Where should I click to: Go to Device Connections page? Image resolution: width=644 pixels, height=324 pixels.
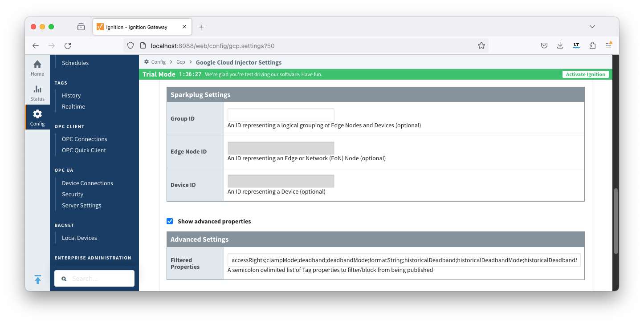pyautogui.click(x=87, y=183)
